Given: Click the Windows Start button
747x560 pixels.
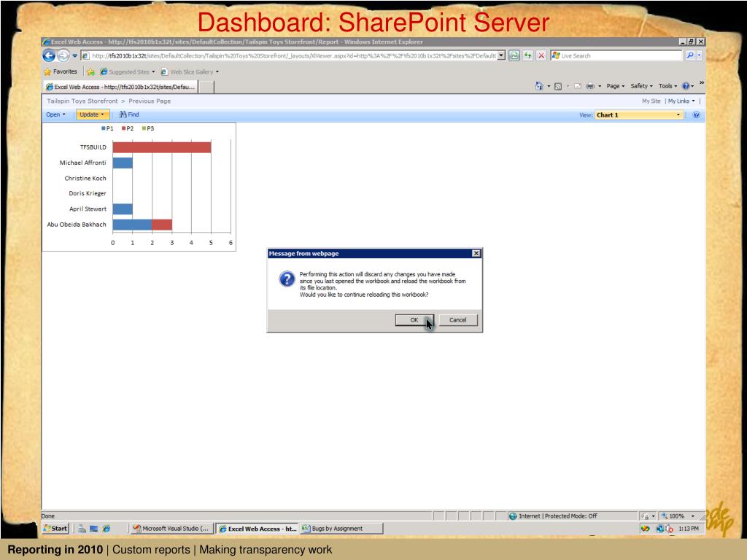Looking at the screenshot, I should pyautogui.click(x=55, y=529).
